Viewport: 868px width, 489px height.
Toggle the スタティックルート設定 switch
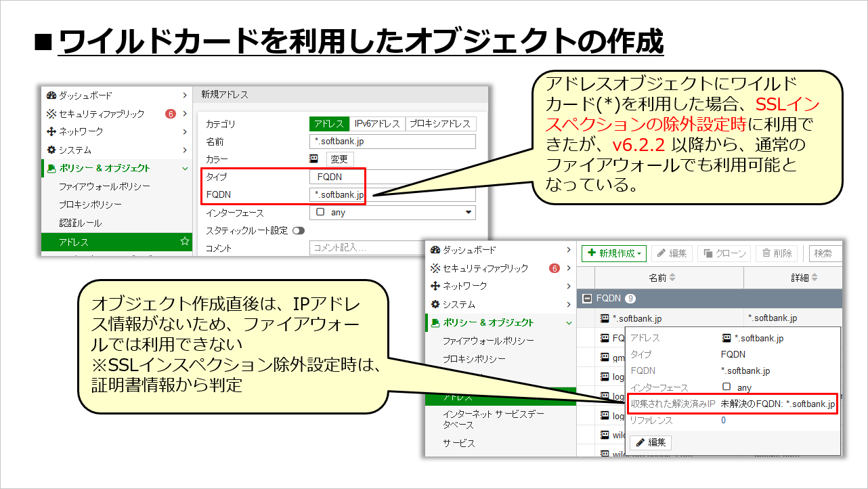pyautogui.click(x=298, y=230)
